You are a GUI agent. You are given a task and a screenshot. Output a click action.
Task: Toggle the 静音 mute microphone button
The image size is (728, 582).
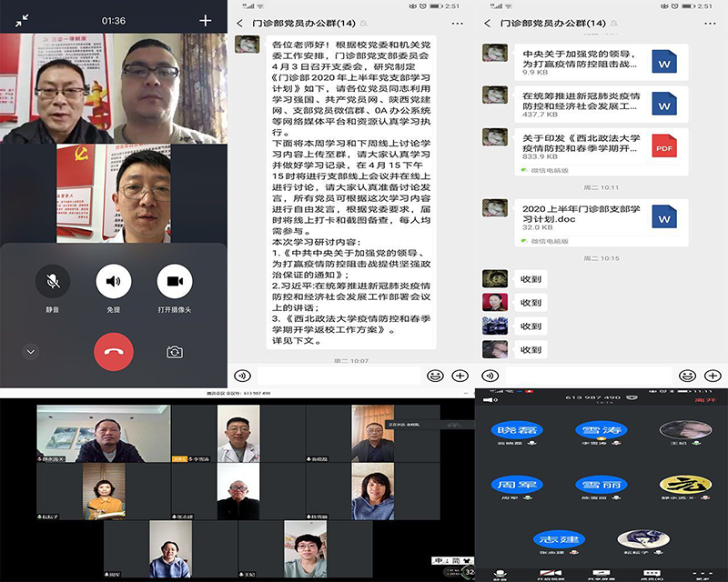click(x=52, y=282)
